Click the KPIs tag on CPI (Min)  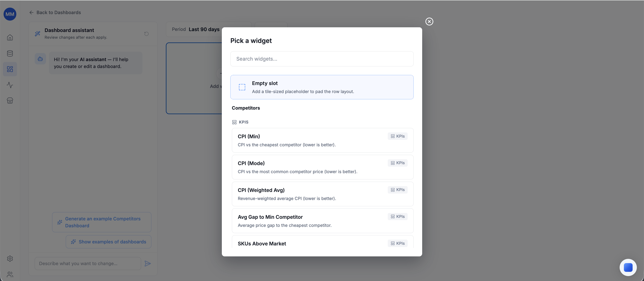click(x=398, y=136)
